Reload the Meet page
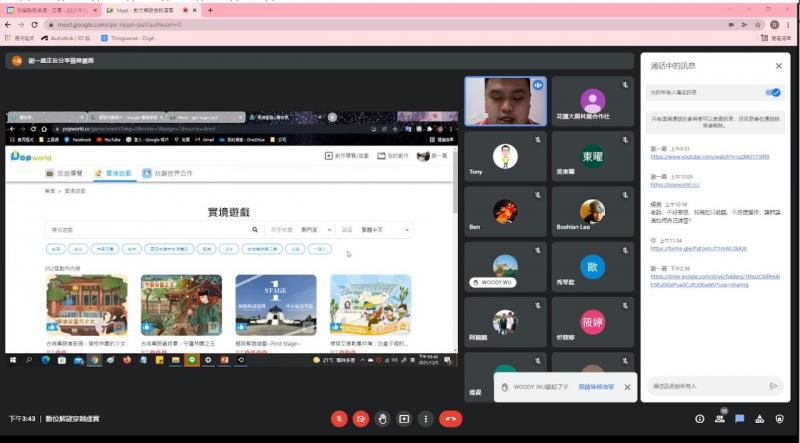The image size is (800, 443). coord(34,24)
